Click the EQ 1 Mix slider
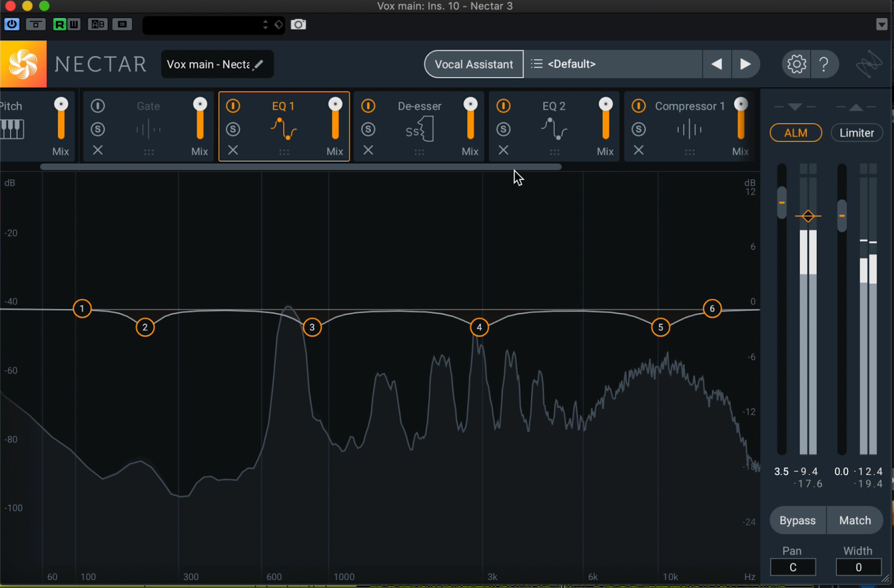The height and width of the screenshot is (588, 894). [335, 119]
